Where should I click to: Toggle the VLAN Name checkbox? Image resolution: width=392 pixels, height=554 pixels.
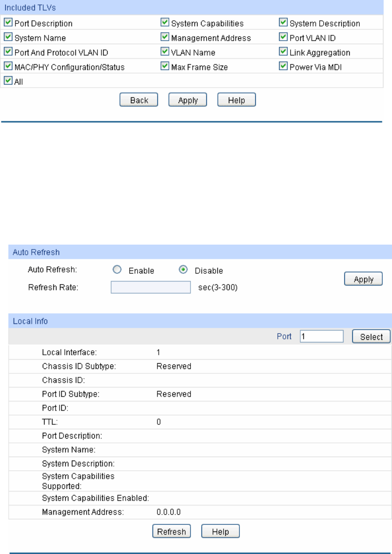165,52
